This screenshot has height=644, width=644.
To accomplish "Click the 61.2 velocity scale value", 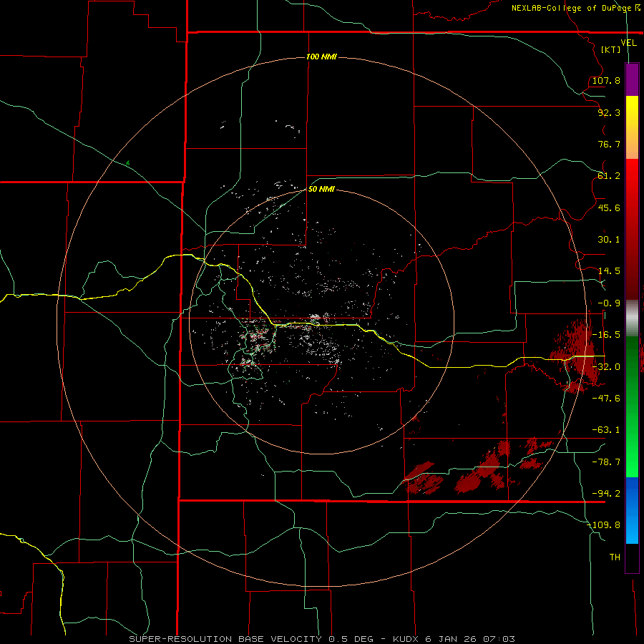I will coord(609,176).
